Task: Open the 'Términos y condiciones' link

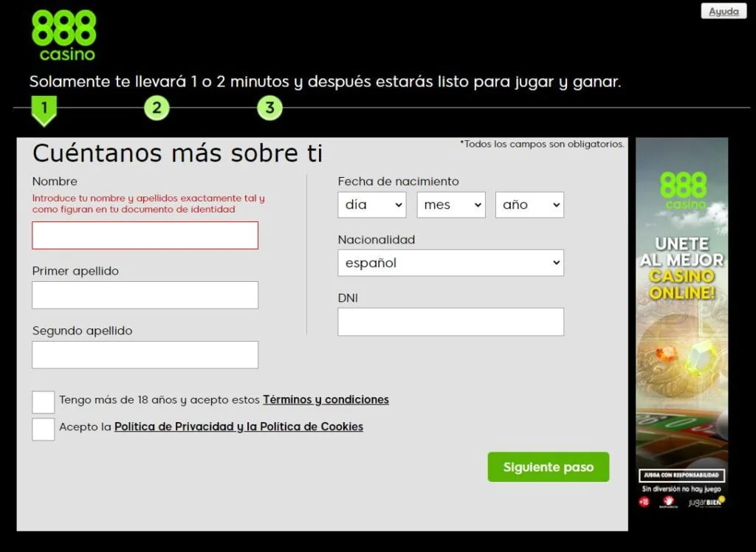Action: [326, 400]
